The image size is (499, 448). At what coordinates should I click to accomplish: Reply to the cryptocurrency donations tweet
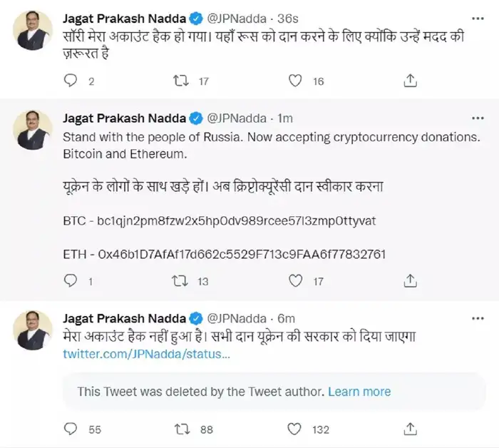tap(70, 282)
